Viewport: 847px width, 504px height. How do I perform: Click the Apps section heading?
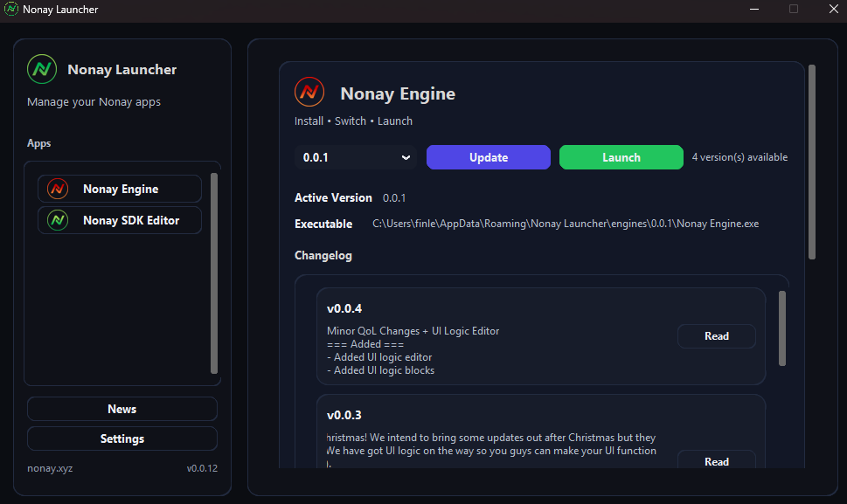38,143
